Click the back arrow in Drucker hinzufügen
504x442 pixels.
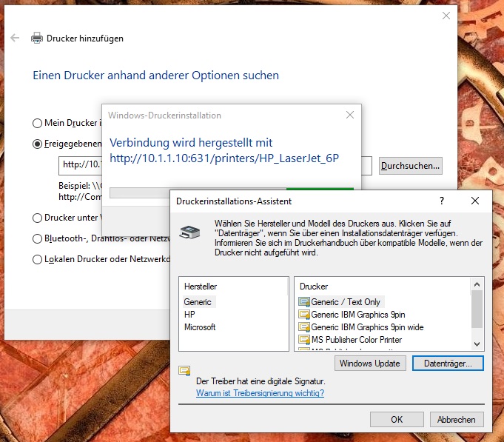[x=15, y=38]
